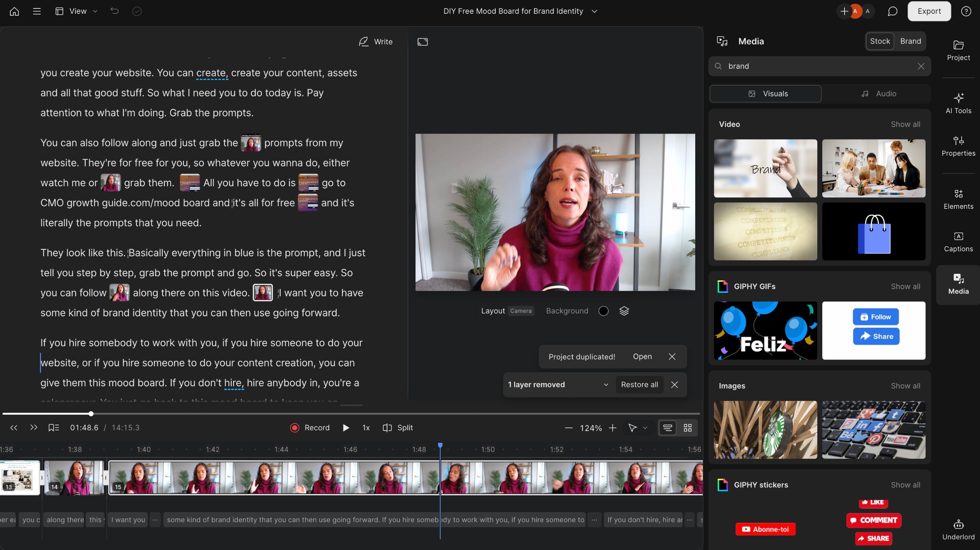The image size is (980, 550).
Task: Click the layers stack icon below preview
Action: (624, 311)
